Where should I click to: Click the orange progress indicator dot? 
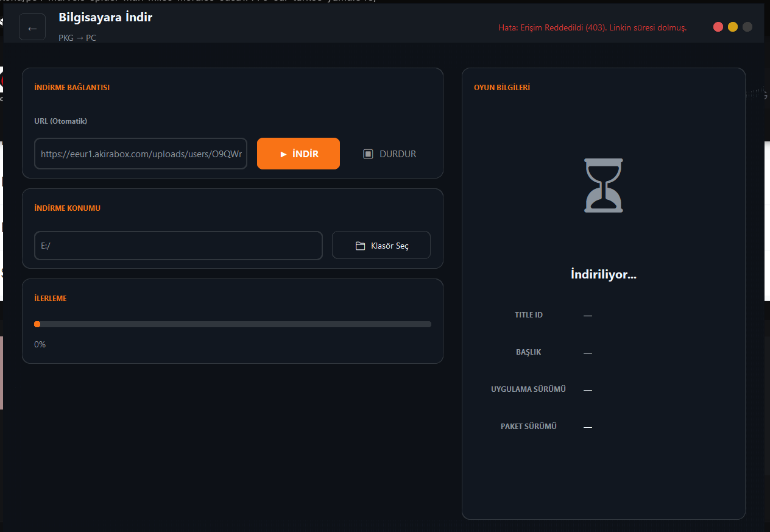37,324
